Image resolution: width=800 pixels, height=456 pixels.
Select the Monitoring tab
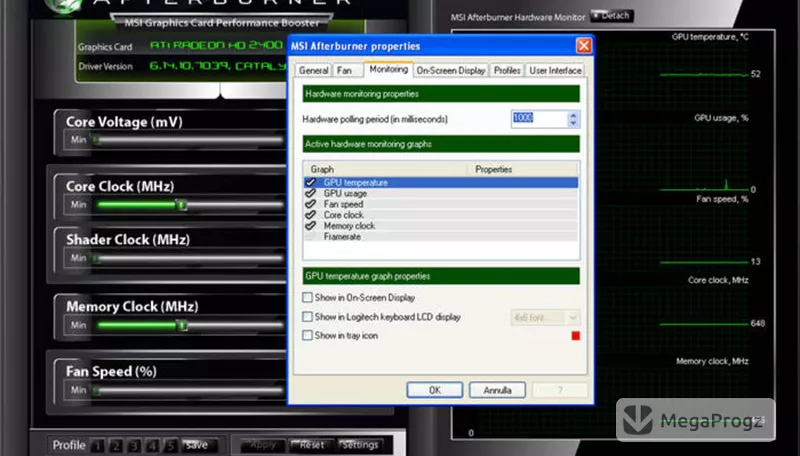pos(388,69)
